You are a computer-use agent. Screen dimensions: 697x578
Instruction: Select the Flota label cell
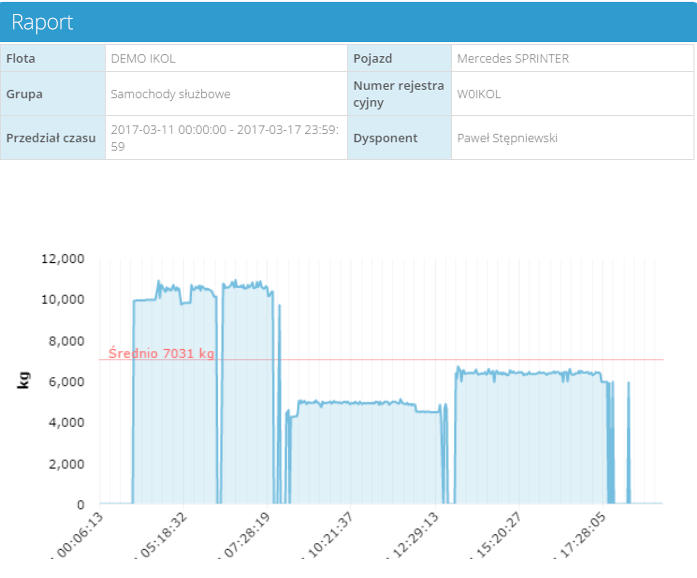pos(53,58)
